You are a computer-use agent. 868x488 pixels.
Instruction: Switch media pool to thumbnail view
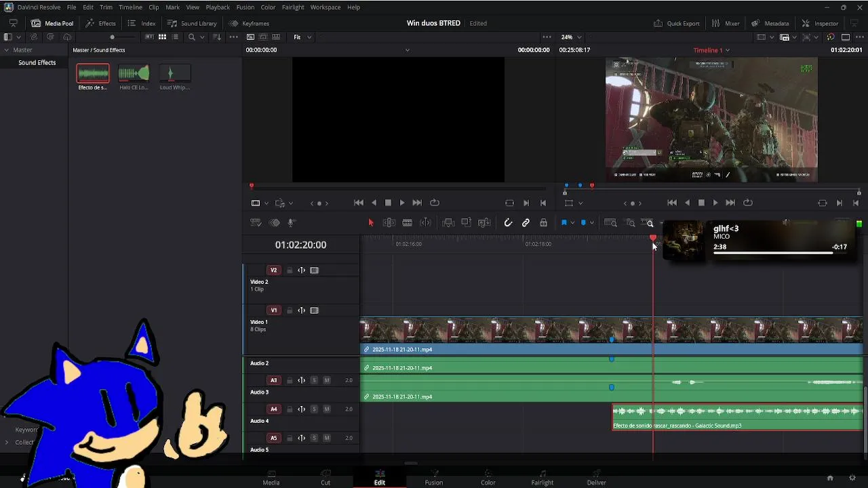click(x=162, y=37)
